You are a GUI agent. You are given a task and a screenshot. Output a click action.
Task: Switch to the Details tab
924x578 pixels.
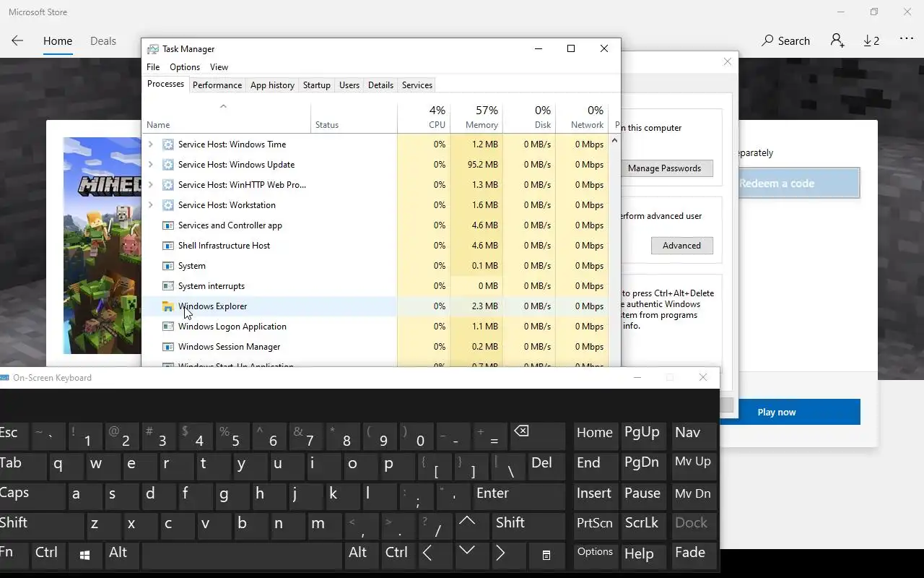pos(380,85)
